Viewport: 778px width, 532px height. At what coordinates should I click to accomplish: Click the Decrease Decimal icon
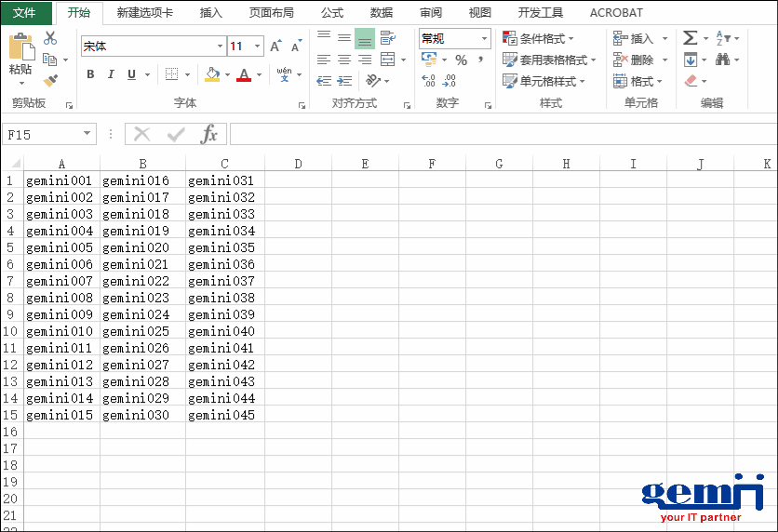pos(449,81)
